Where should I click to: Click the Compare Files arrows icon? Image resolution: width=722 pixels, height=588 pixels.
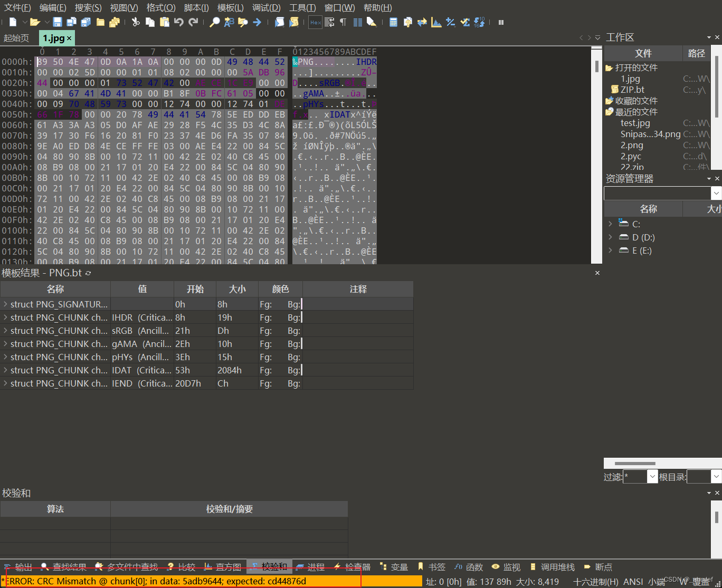(422, 22)
